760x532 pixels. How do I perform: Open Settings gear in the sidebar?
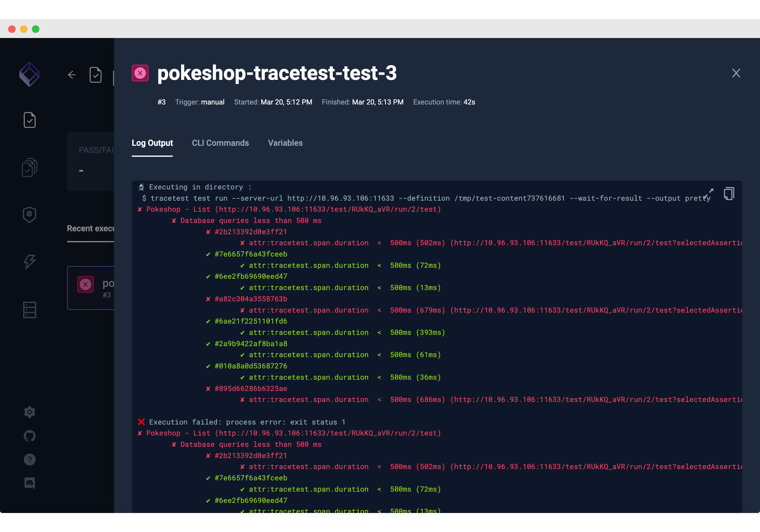click(29, 412)
